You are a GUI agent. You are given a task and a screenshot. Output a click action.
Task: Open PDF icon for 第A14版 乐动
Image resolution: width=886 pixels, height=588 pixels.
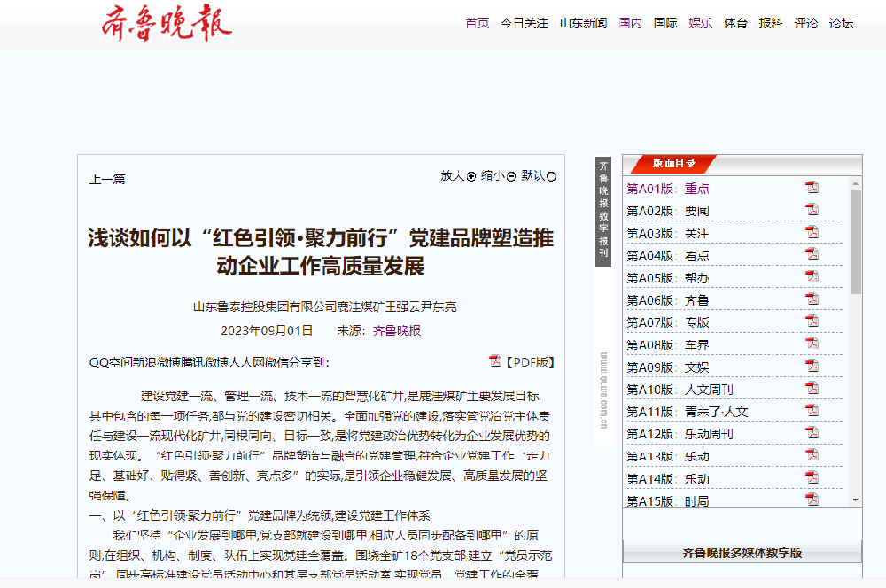pos(812,477)
